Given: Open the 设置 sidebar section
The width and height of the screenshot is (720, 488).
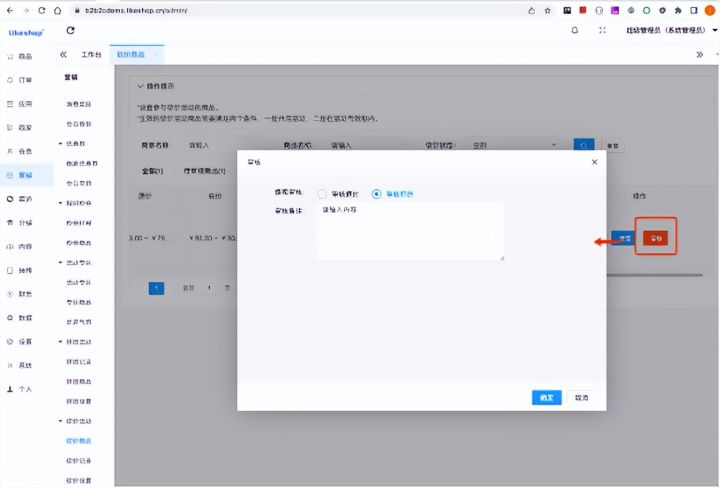Looking at the screenshot, I should tap(20, 342).
